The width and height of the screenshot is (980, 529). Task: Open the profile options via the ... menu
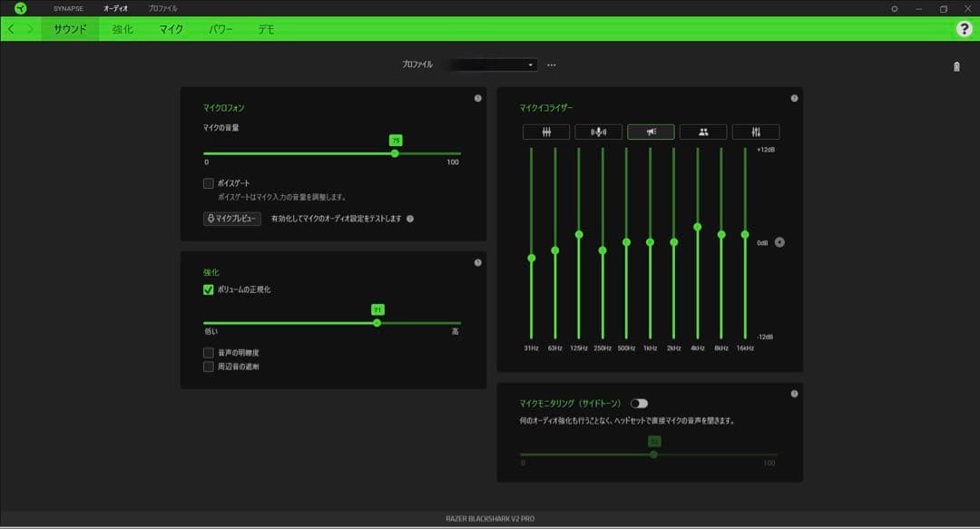click(553, 64)
